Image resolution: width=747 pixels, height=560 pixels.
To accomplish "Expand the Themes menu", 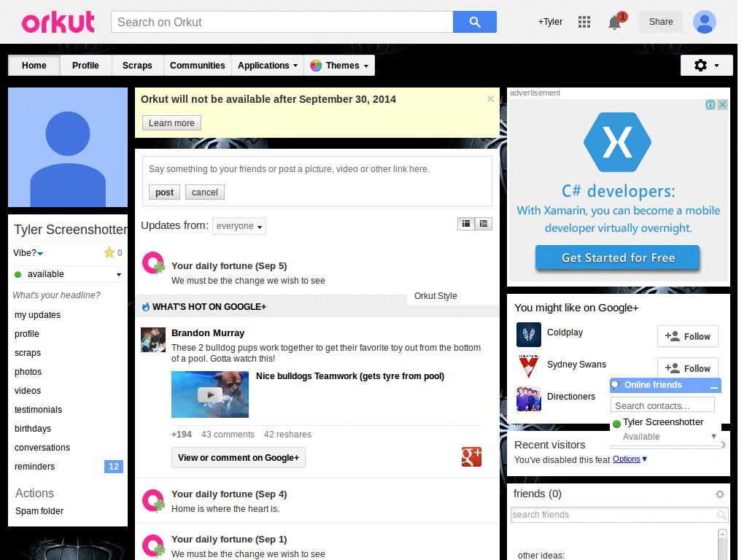I will click(339, 65).
